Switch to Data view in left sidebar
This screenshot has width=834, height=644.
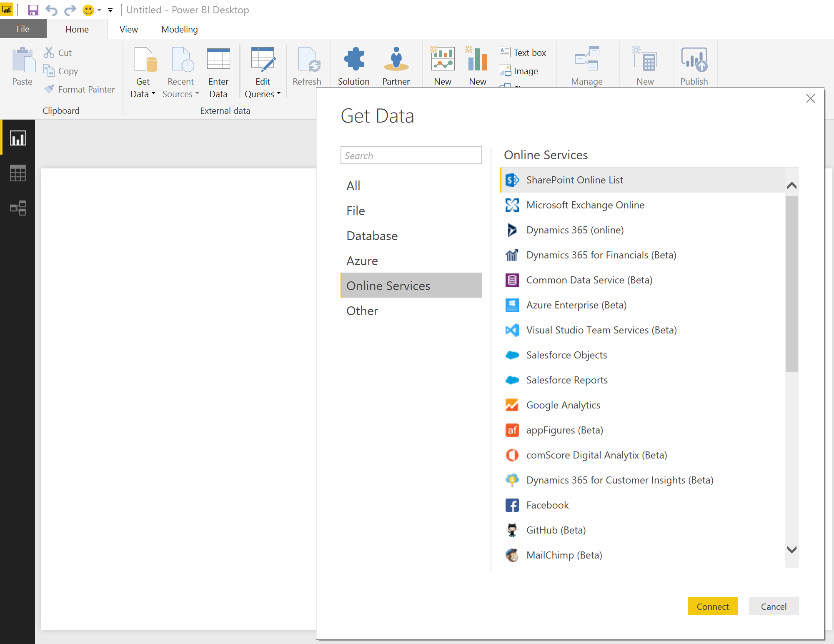[18, 173]
